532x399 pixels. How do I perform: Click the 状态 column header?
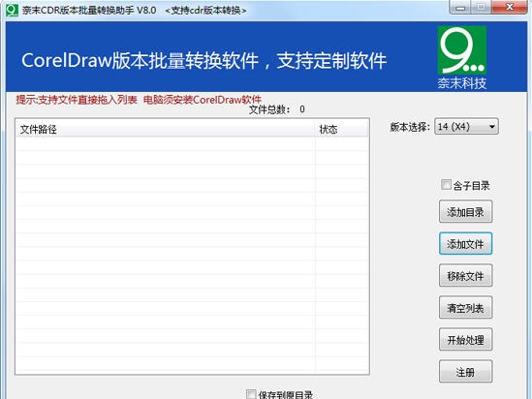[x=341, y=129]
